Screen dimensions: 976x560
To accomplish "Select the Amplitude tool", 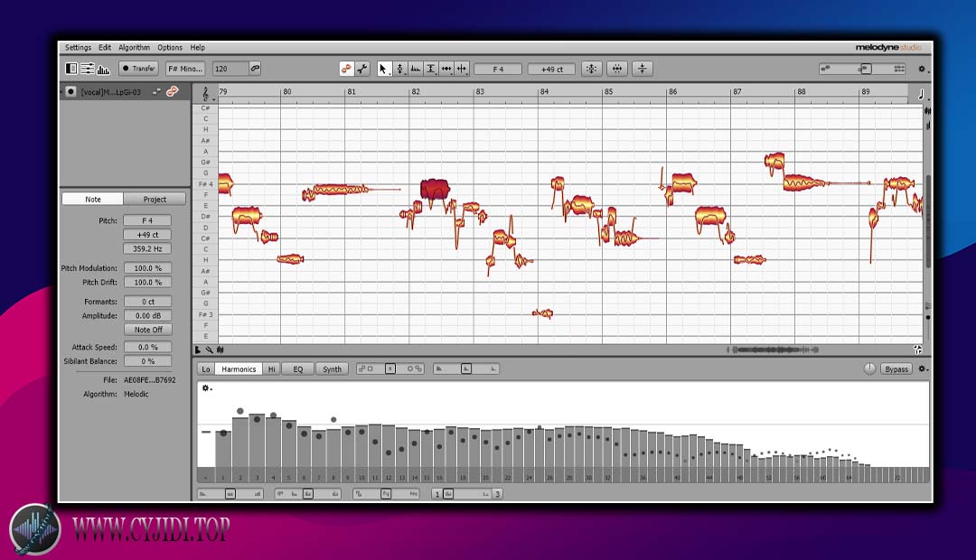I will (x=431, y=69).
